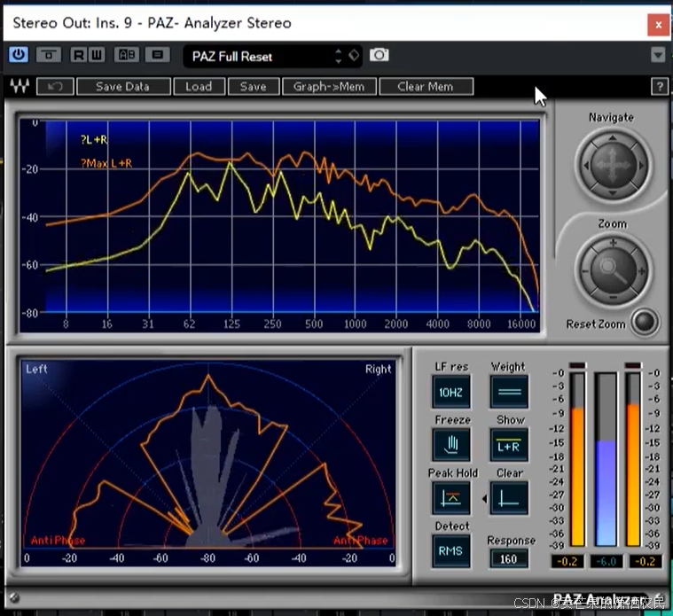This screenshot has width=673, height=616.
Task: Open help with the question mark button
Action: click(x=660, y=87)
